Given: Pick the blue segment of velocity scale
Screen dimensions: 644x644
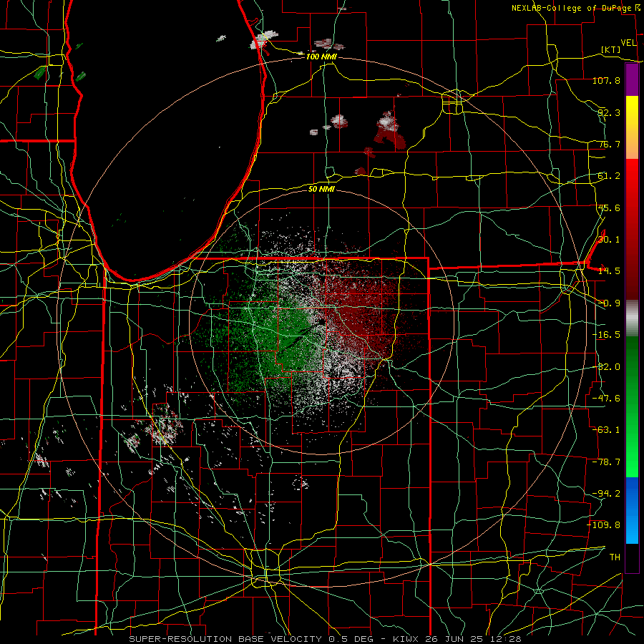Looking at the screenshot, I should point(632,510).
